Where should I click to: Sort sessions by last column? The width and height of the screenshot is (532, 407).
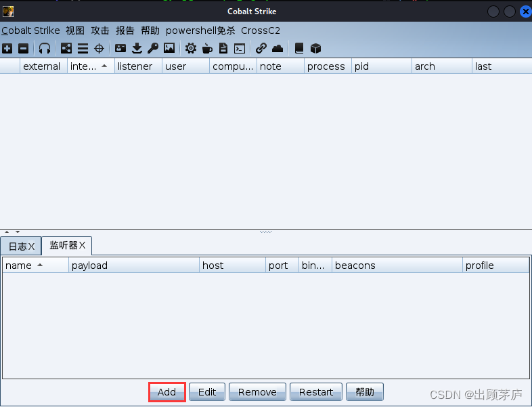pos(502,66)
